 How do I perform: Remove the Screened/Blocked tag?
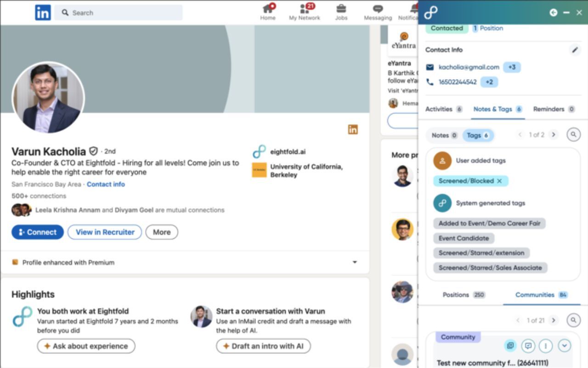(499, 181)
